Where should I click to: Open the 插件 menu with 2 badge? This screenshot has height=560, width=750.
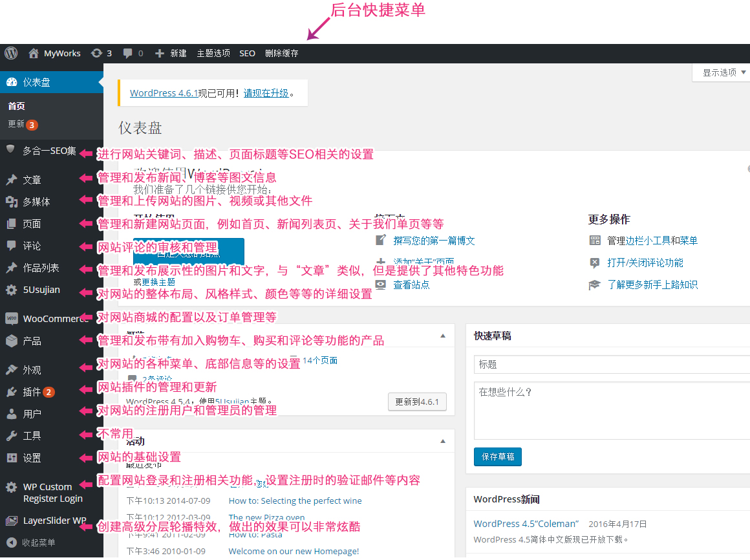coord(38,392)
